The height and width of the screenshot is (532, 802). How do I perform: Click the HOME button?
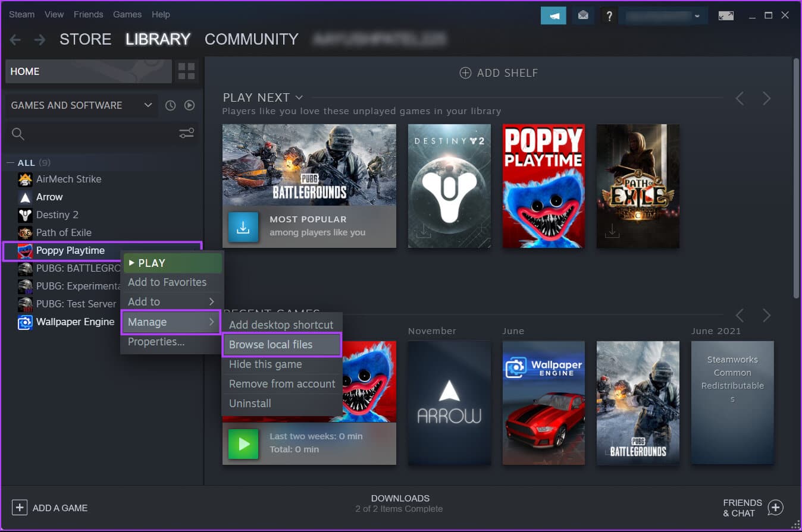[88, 71]
